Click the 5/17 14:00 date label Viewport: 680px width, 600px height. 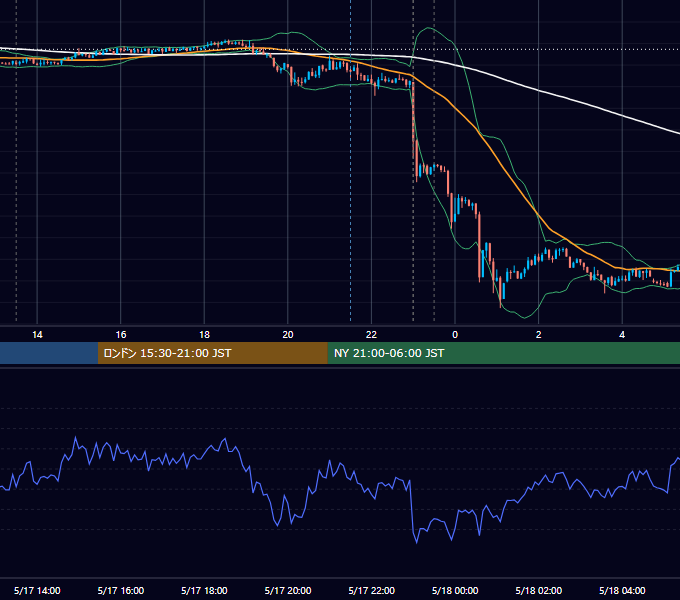(37, 590)
